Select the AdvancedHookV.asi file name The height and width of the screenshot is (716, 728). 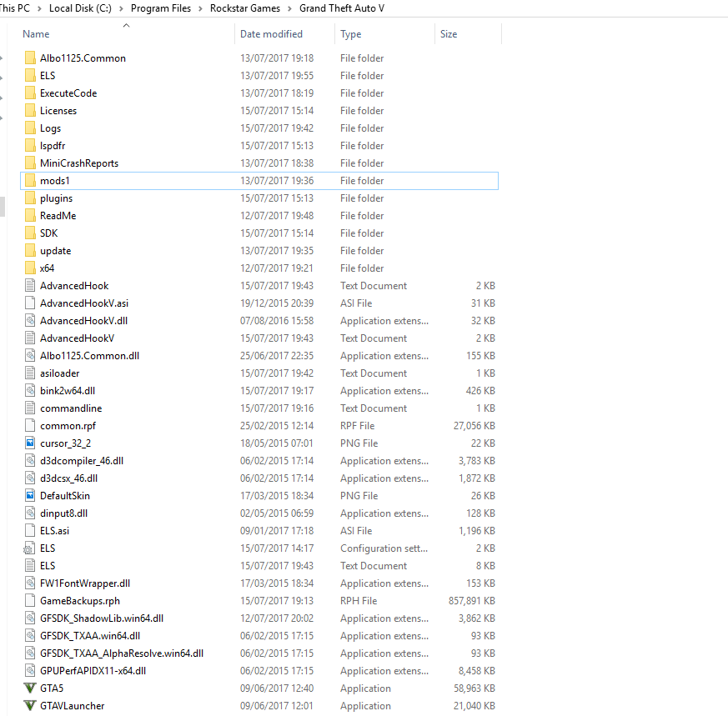click(84, 303)
